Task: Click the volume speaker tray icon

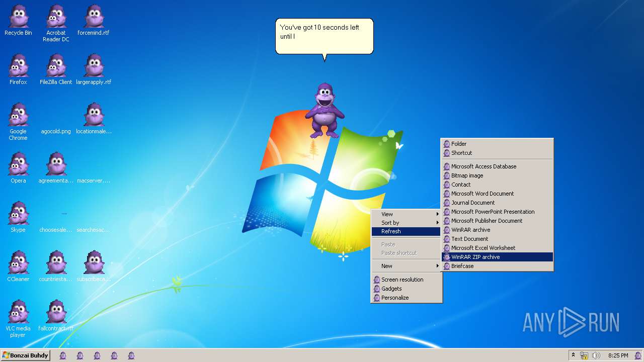Action: 596,355
